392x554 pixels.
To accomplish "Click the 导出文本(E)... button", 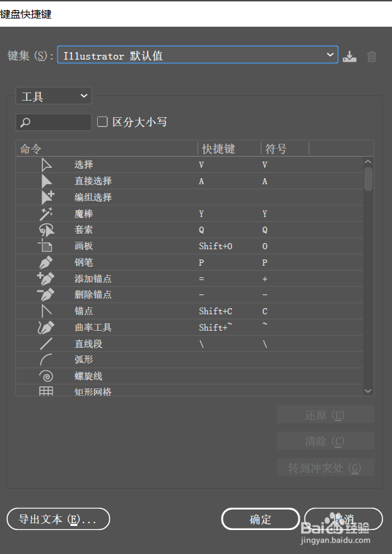I will point(58,519).
